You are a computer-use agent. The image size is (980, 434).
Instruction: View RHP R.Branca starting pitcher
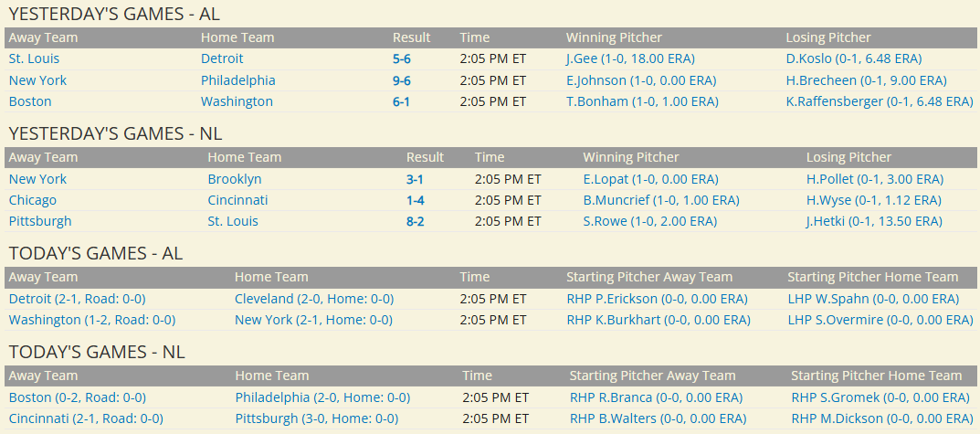tap(657, 397)
